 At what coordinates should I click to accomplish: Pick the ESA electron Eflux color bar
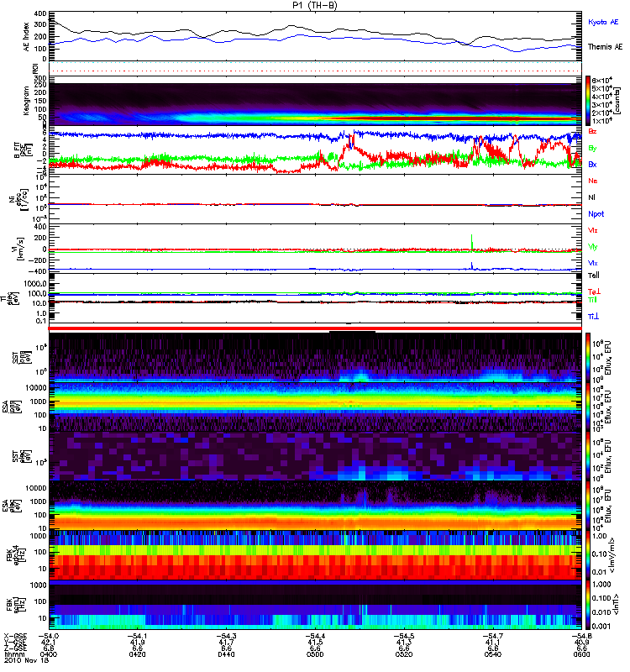tap(588, 506)
